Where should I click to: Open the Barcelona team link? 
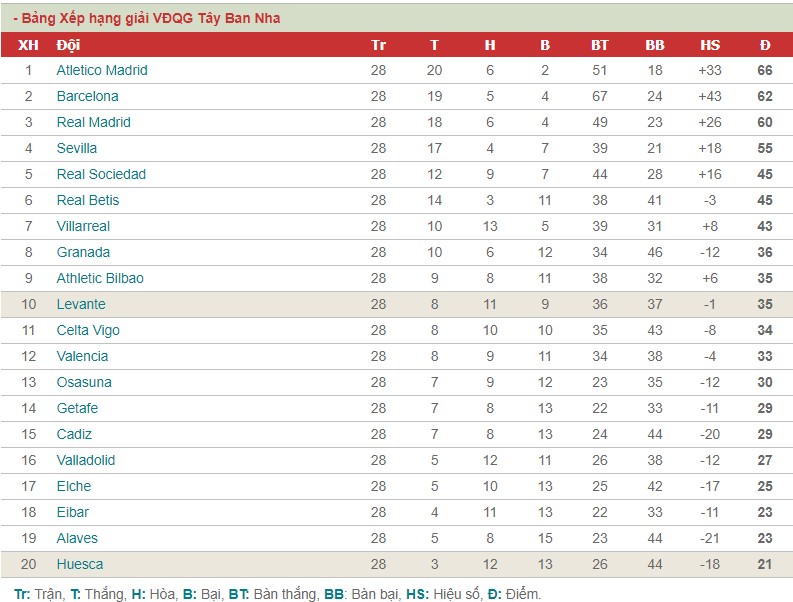coord(87,96)
